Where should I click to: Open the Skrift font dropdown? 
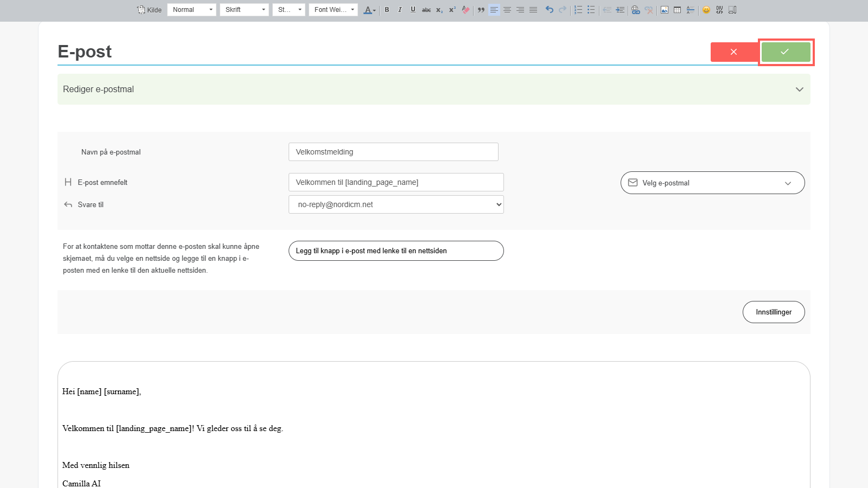coord(244,10)
